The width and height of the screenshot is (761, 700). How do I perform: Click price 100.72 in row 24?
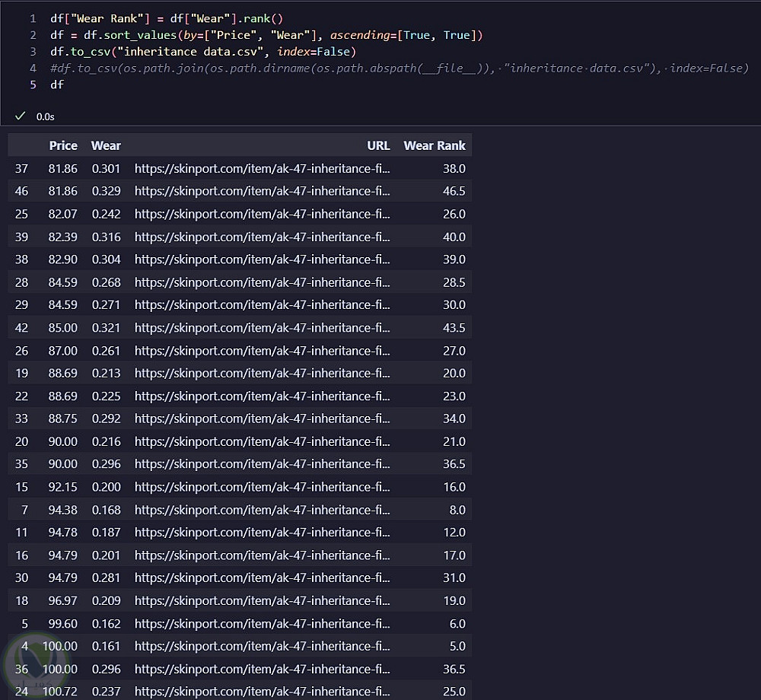click(x=59, y=692)
